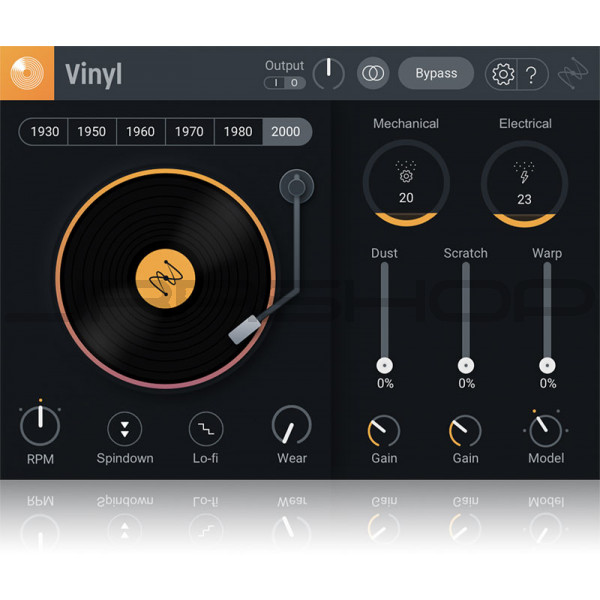Image resolution: width=600 pixels, height=600 pixels.
Task: Click the Electrical noise dial showing 23
Action: coord(524,184)
